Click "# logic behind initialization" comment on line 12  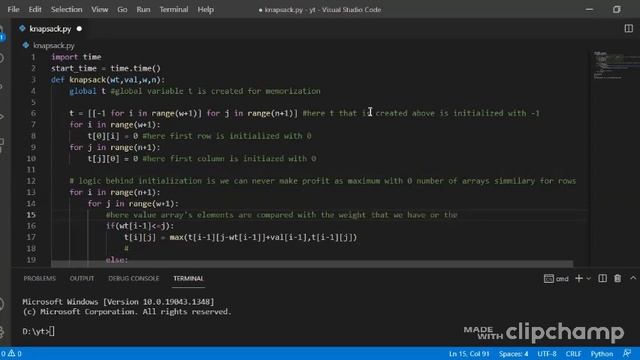click(x=142, y=181)
